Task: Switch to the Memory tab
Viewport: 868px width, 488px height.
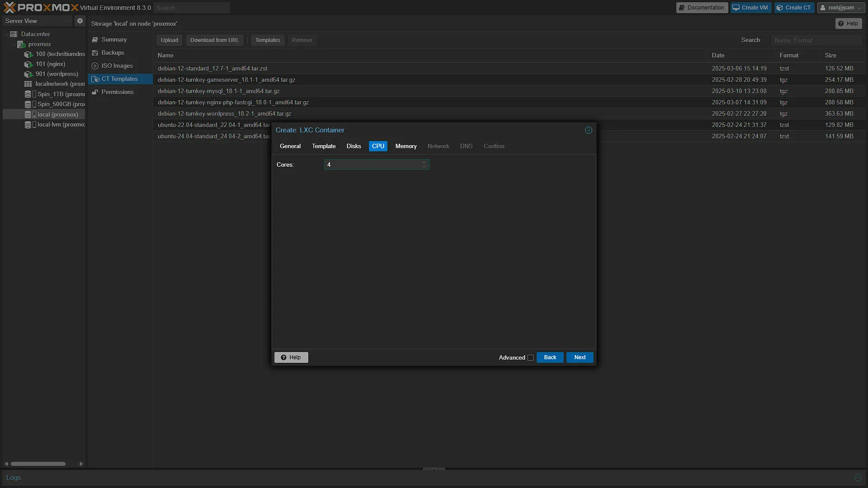Action: click(406, 146)
